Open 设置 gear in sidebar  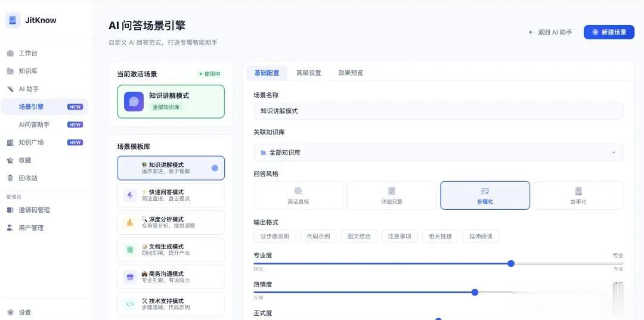10,312
